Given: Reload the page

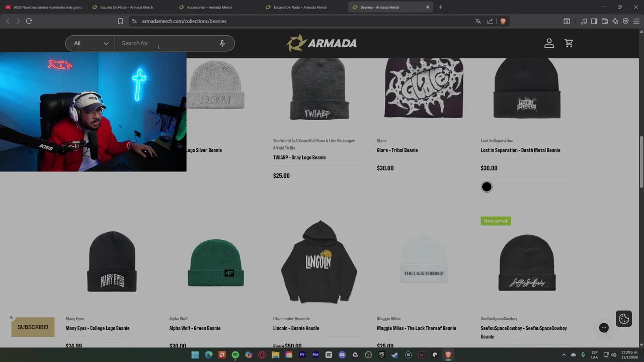Looking at the screenshot, I should click(29, 21).
